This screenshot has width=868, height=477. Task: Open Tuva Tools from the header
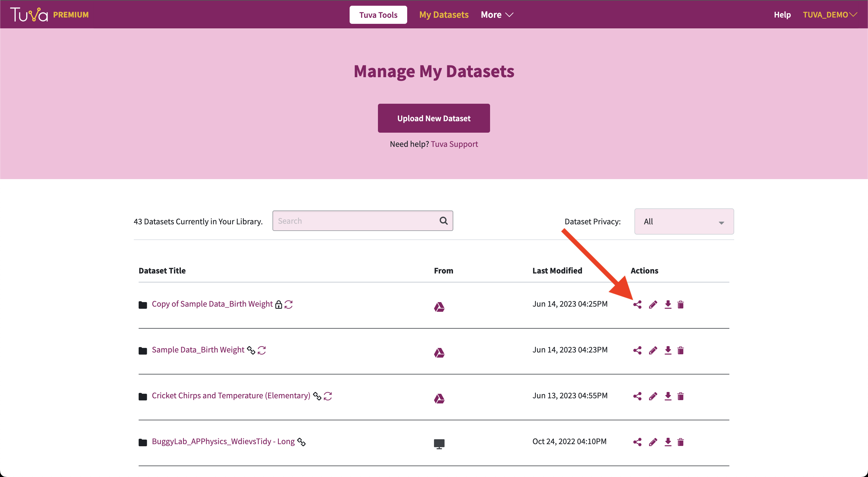pyautogui.click(x=378, y=14)
